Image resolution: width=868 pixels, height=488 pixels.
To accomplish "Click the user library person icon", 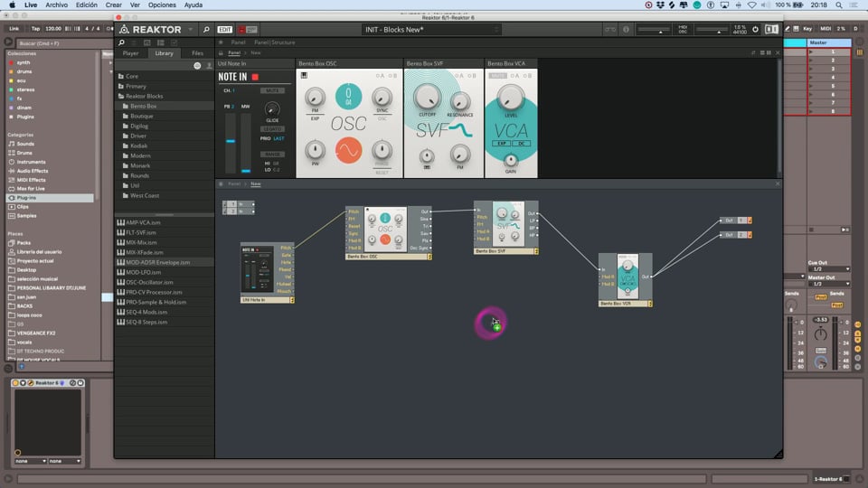I will [209, 66].
